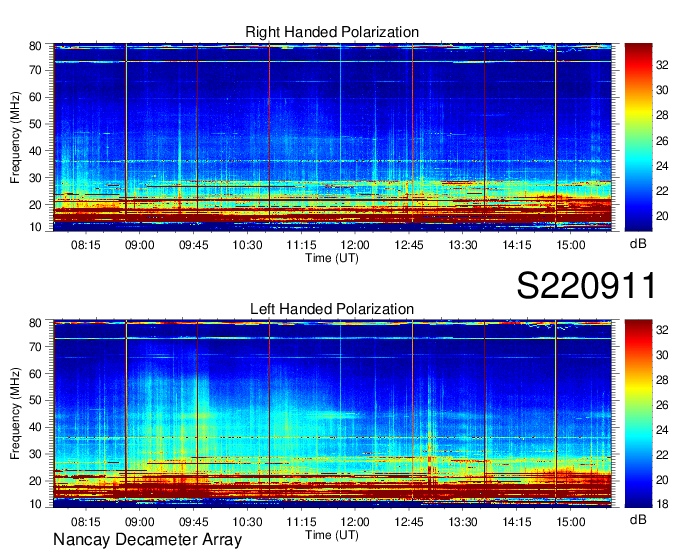The width and height of the screenshot is (680, 552).
Task: Click the 10 MHz tick of Left Handed plot
Action: coord(35,504)
